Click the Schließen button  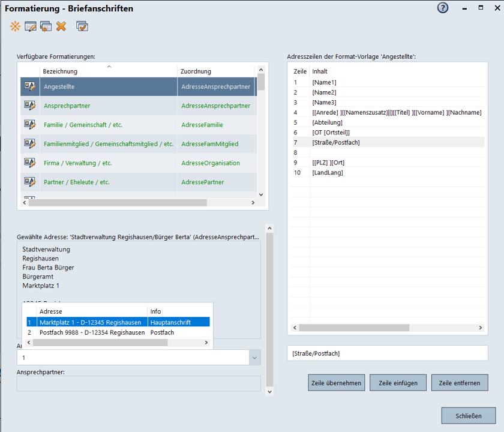pyautogui.click(x=468, y=416)
